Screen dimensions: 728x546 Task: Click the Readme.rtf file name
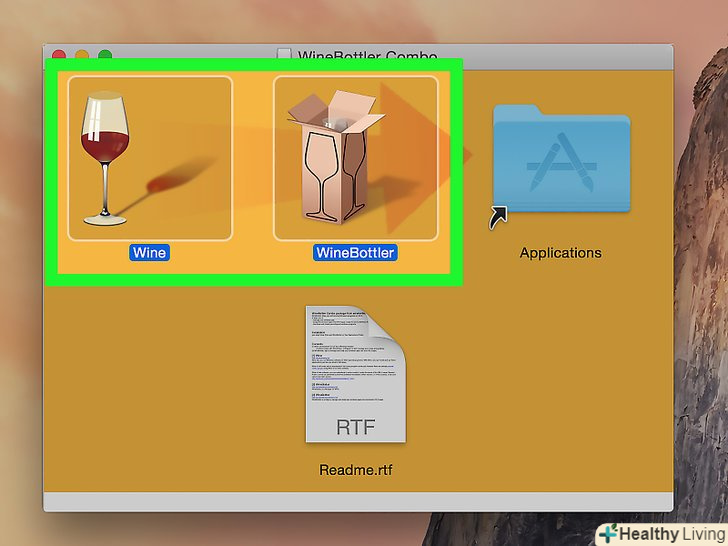pos(356,470)
